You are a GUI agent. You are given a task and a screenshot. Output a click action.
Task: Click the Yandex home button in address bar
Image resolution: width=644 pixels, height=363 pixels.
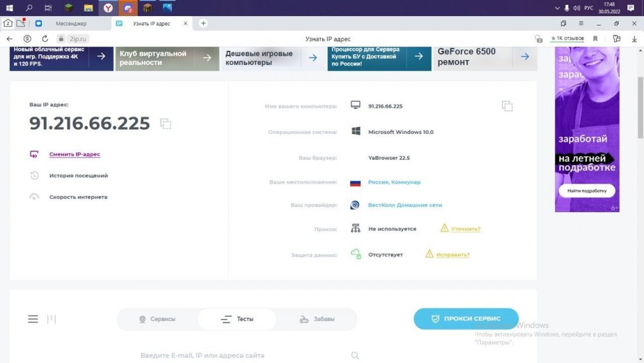click(27, 39)
